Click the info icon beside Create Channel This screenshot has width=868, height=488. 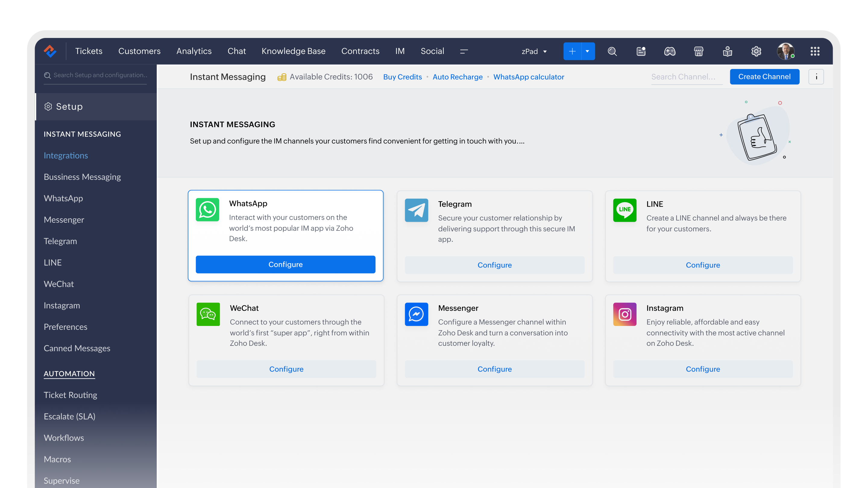click(816, 77)
